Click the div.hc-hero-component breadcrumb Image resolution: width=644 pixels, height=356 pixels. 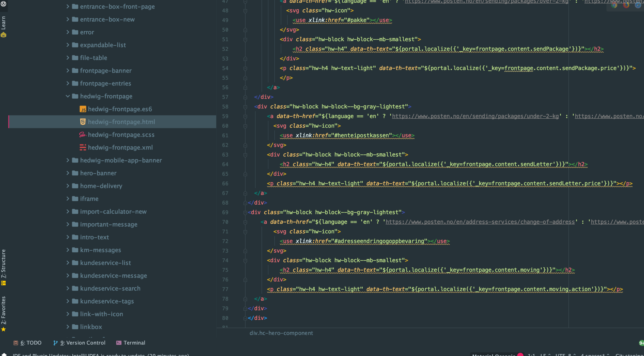tap(281, 333)
